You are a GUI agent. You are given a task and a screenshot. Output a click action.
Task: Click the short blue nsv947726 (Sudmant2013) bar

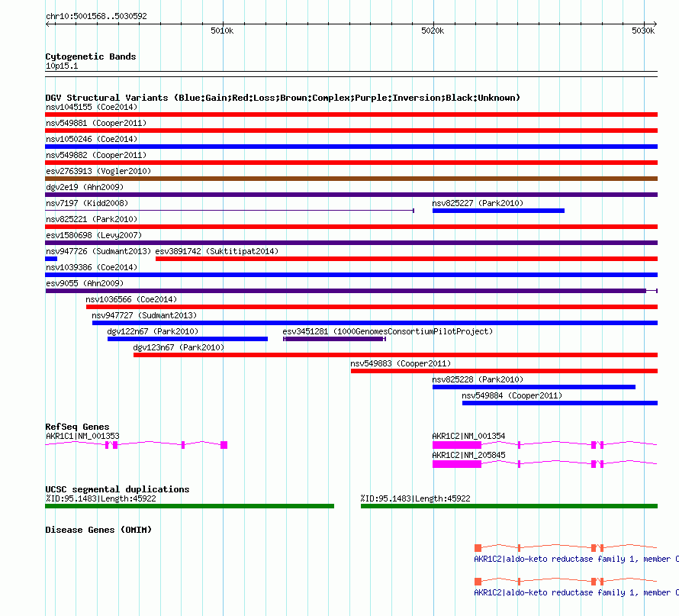coord(51,259)
